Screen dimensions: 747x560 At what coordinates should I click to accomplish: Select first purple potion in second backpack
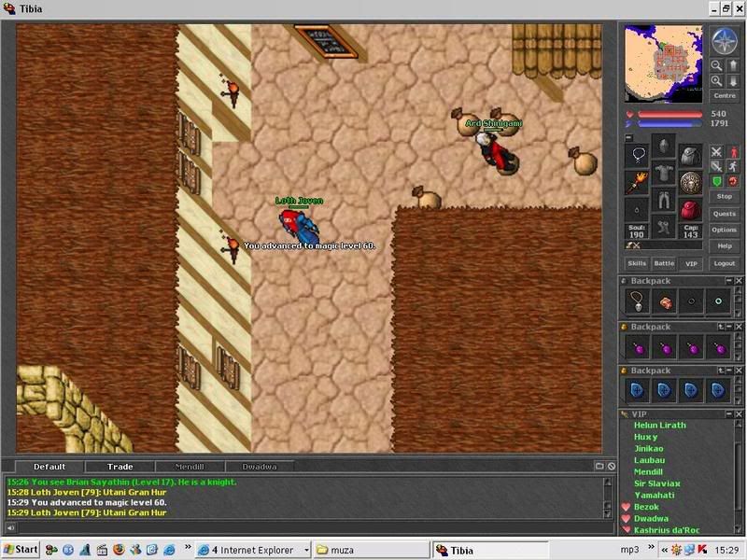click(x=638, y=348)
